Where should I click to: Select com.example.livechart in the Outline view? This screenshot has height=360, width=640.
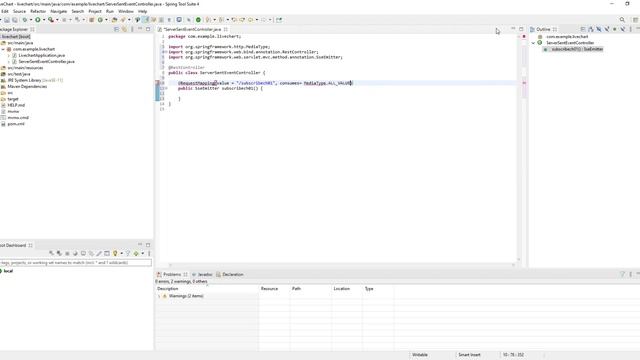(x=567, y=36)
